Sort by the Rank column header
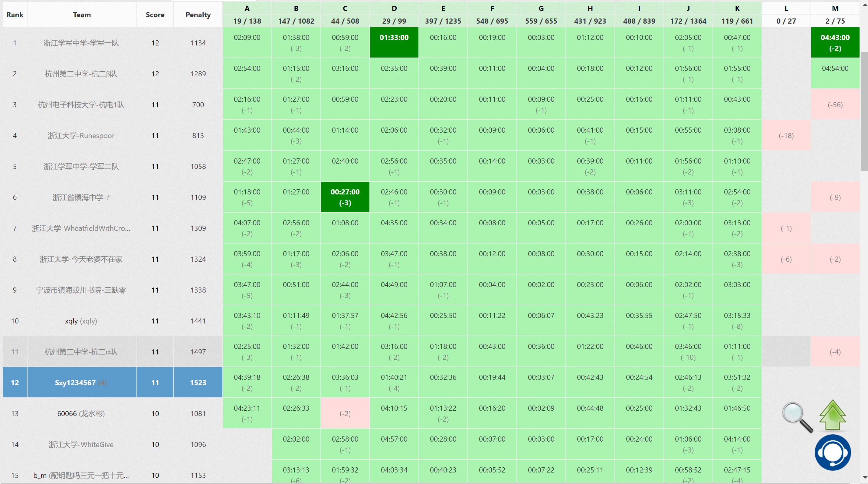The image size is (868, 484). pos(15,15)
